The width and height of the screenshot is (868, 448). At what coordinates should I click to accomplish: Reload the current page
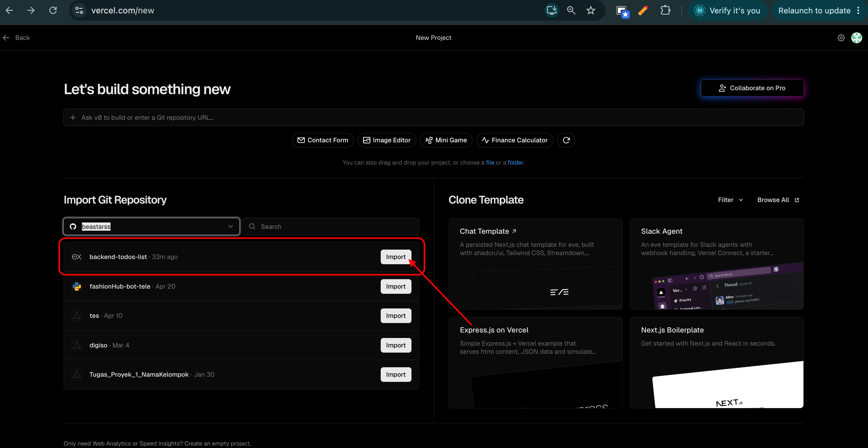(53, 10)
